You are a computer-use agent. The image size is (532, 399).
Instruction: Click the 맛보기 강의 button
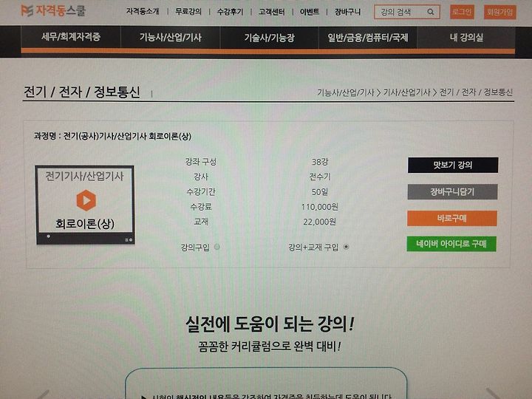point(453,165)
